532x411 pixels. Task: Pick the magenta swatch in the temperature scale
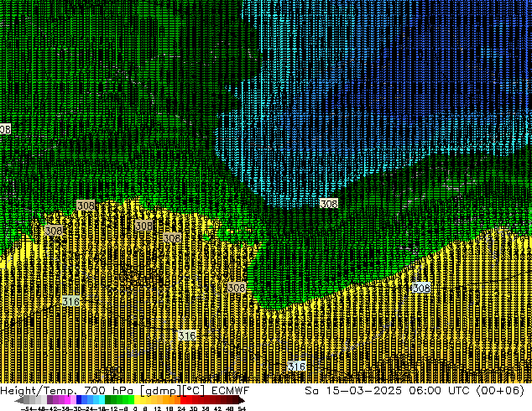67,400
